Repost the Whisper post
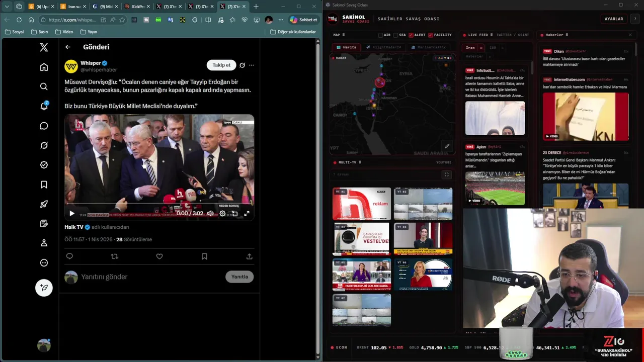This screenshot has height=362, width=644. [114, 256]
